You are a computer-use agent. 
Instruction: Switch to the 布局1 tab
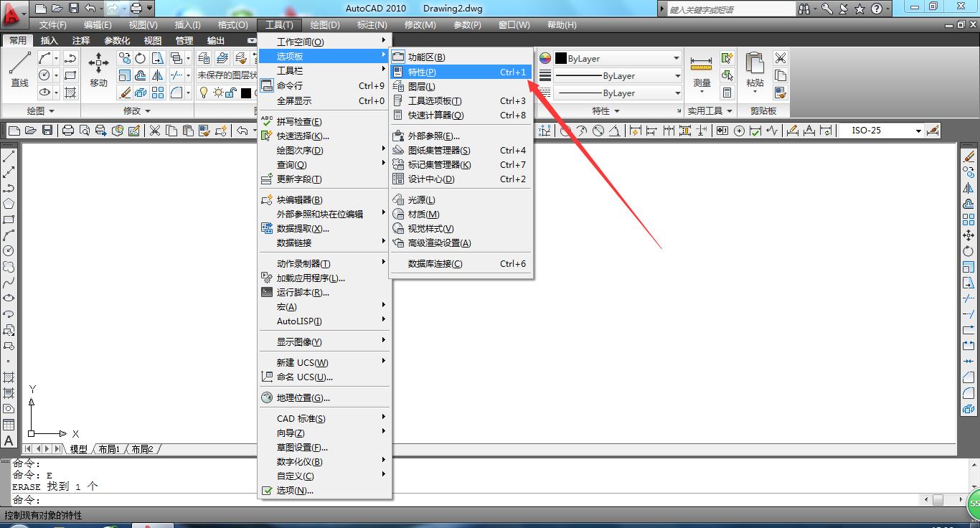click(x=108, y=449)
